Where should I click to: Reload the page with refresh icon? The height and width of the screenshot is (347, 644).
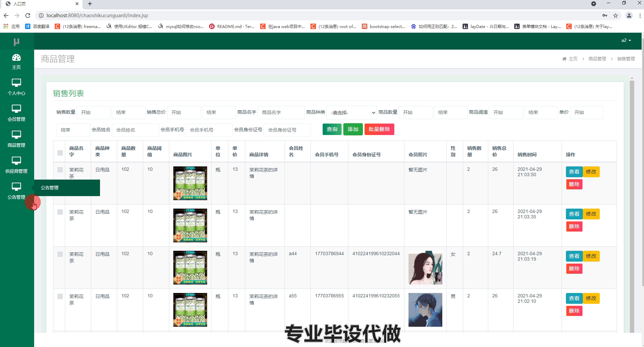(x=28, y=16)
